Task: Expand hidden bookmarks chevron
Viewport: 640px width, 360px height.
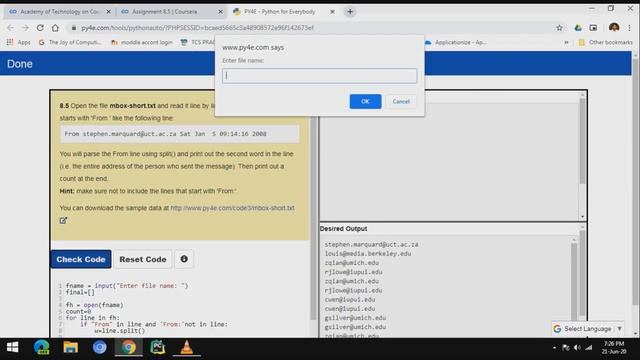Action: pos(566,42)
